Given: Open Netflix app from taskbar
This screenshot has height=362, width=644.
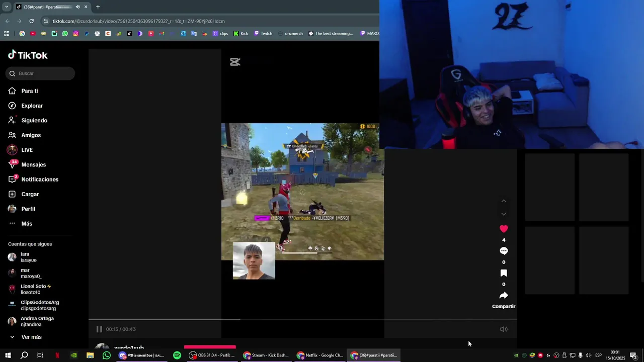Looking at the screenshot, I should pyautogui.click(x=57, y=355).
